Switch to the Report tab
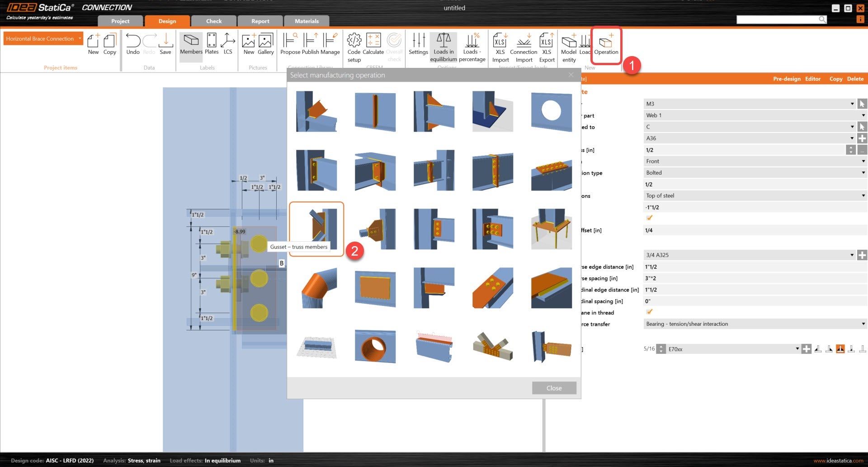 click(260, 21)
